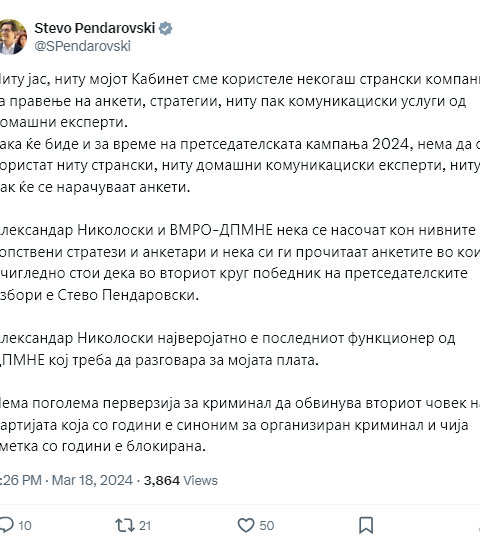Viewport: 480px width, 540px height.
Task: Click the final line ending блокирана
Action: 103,446
